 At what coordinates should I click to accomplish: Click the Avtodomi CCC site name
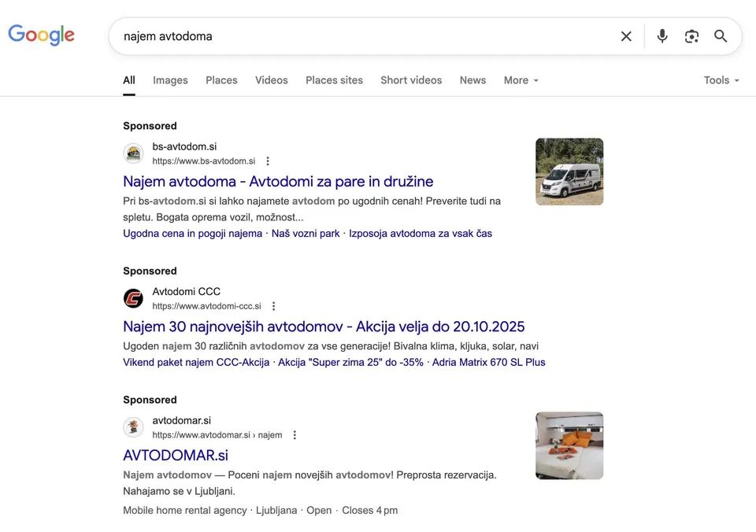pyautogui.click(x=186, y=291)
